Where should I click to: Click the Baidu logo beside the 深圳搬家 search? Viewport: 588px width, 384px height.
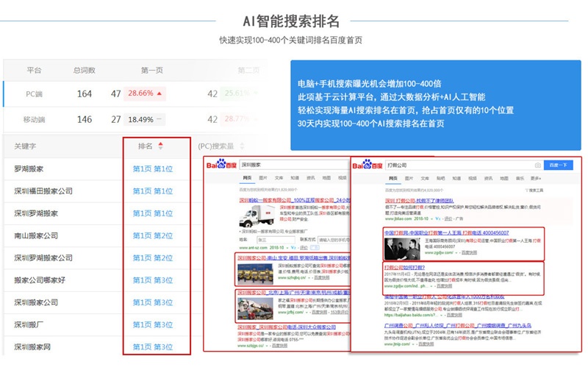[222, 165]
